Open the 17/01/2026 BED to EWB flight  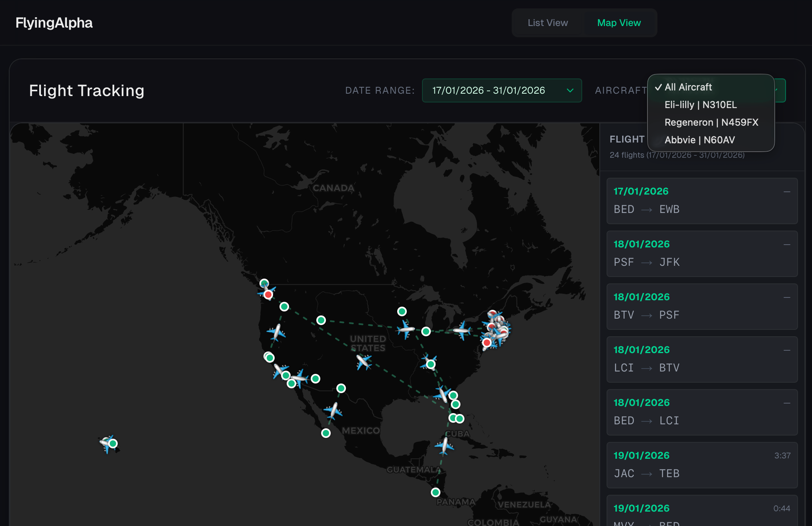tap(701, 201)
